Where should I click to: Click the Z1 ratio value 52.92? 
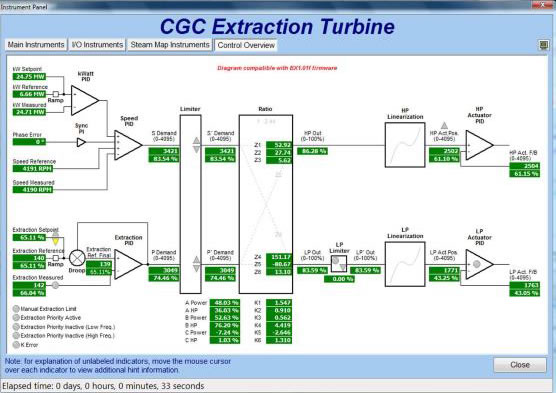coord(279,145)
